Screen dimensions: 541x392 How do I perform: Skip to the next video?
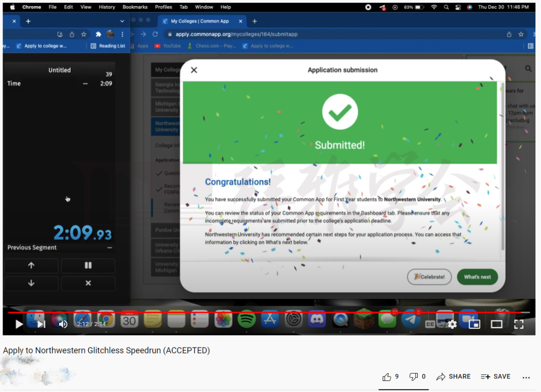(x=42, y=324)
